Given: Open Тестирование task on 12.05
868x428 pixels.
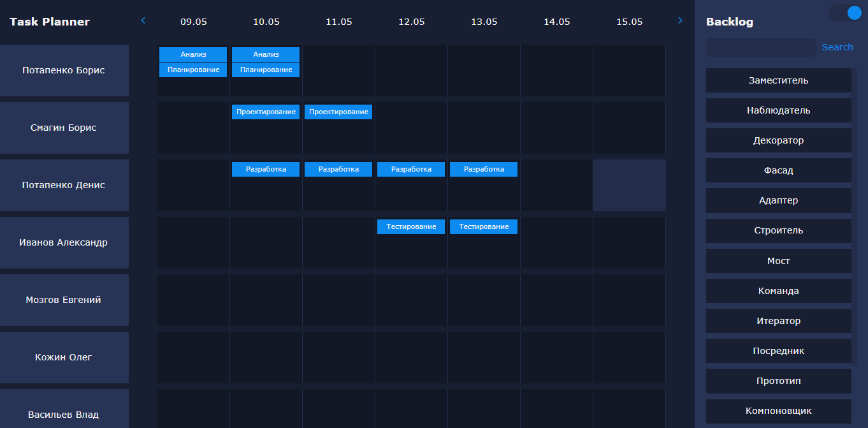Looking at the screenshot, I should tap(411, 226).
